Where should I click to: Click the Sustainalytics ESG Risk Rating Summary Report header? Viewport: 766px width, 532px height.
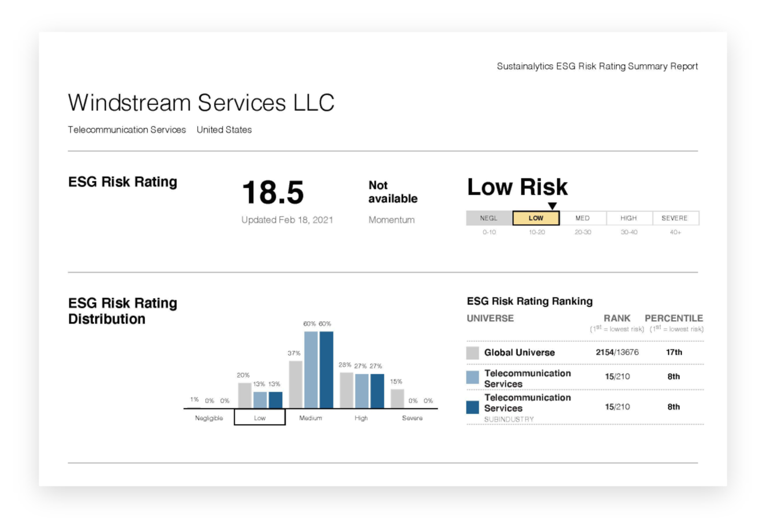pos(597,66)
